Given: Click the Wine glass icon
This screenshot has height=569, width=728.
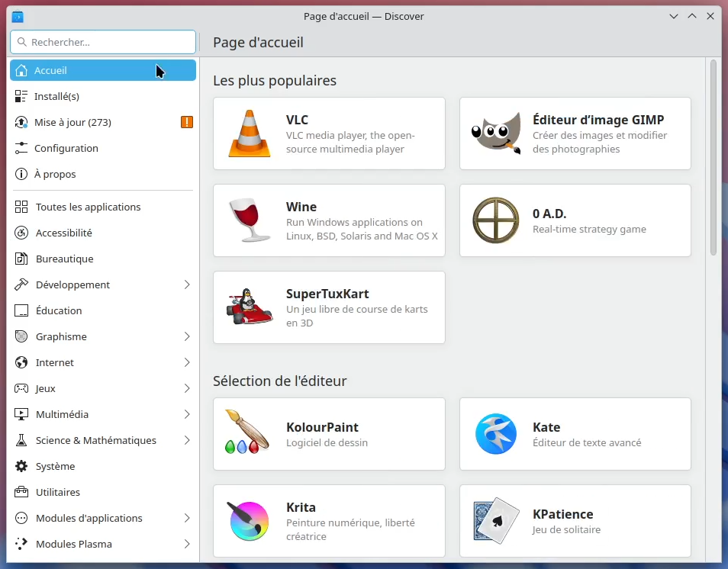Looking at the screenshot, I should coord(250,220).
